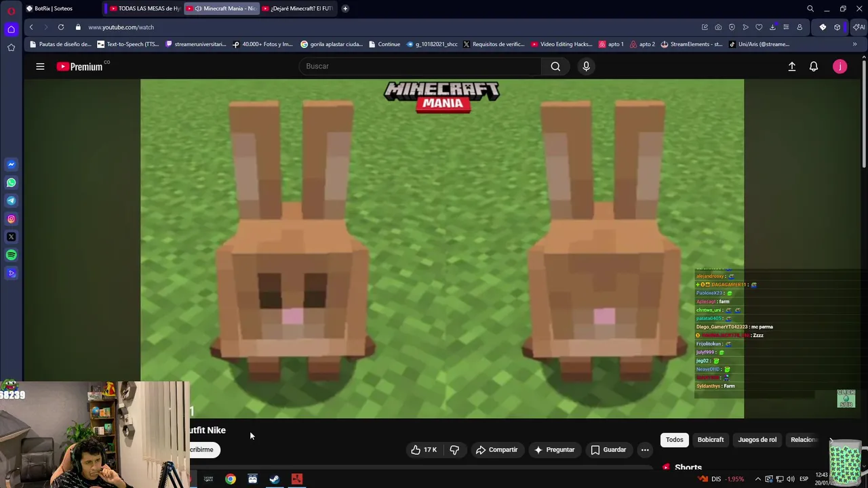Open the DIS -1,95% stock widget
Image resolution: width=868 pixels, height=488 pixels.
pyautogui.click(x=720, y=479)
